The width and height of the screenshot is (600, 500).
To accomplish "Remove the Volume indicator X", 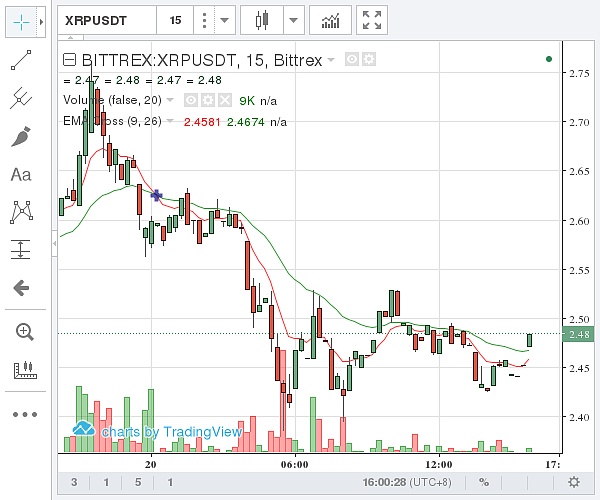I will coord(225,100).
